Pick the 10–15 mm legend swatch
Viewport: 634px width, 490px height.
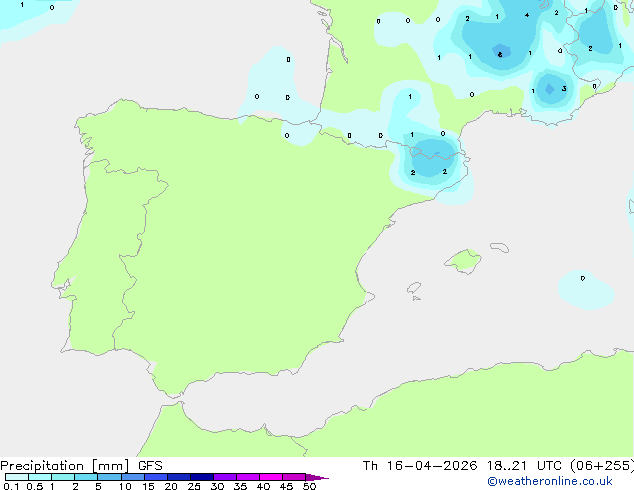pyautogui.click(x=133, y=477)
